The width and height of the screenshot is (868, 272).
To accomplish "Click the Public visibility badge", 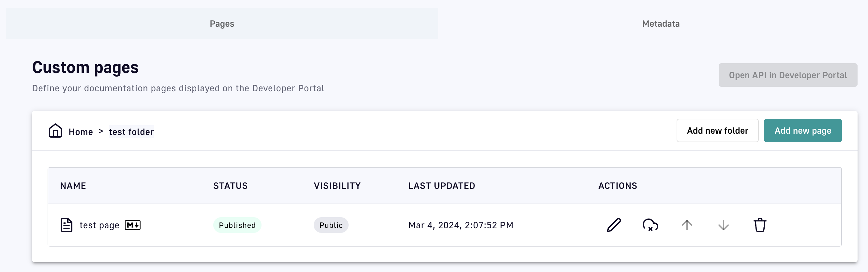I will click(x=331, y=225).
